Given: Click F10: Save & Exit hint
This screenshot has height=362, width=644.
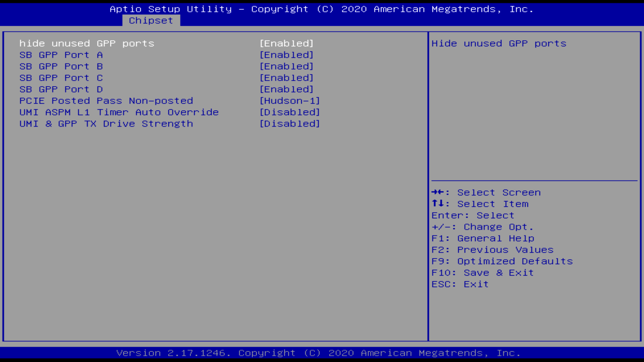Looking at the screenshot, I should tap(482, 273).
